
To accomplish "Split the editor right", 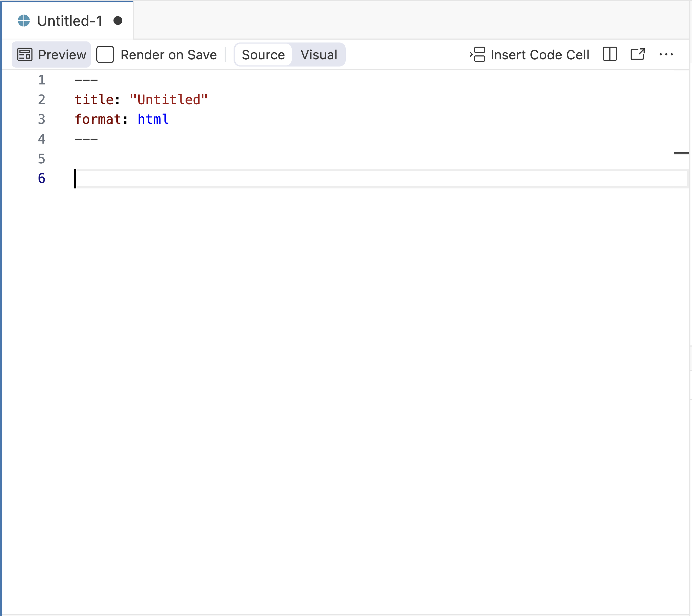I will point(610,54).
